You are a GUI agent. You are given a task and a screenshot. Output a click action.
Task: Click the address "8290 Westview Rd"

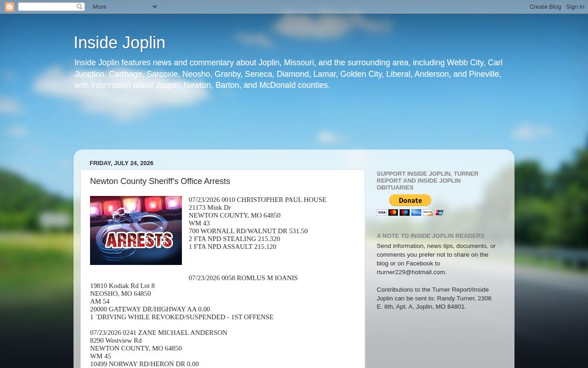116,340
